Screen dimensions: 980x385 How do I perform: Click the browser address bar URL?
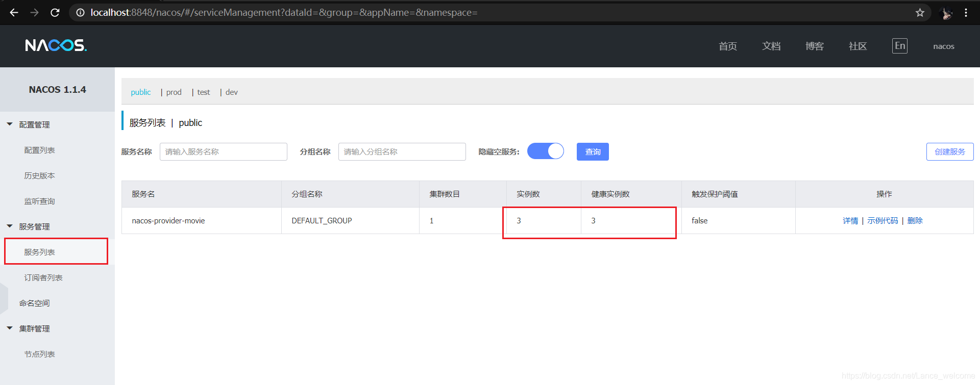click(284, 12)
